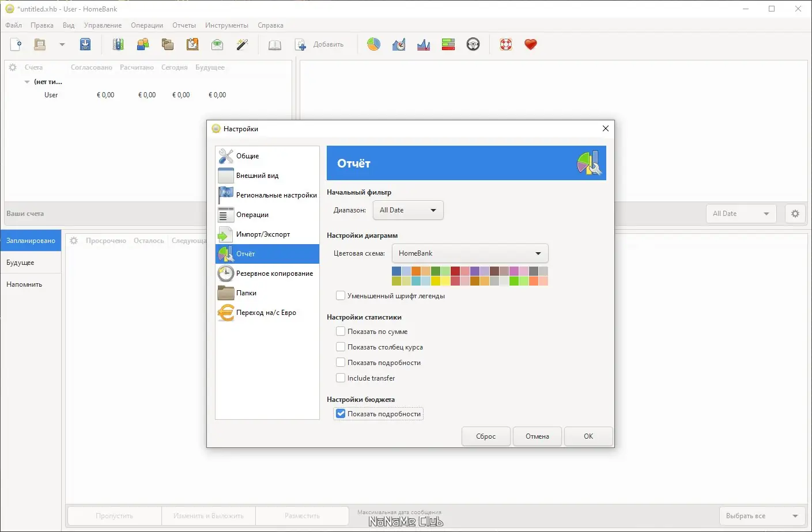
Task: Click the gear icon beside Просрочено column
Action: click(x=74, y=241)
